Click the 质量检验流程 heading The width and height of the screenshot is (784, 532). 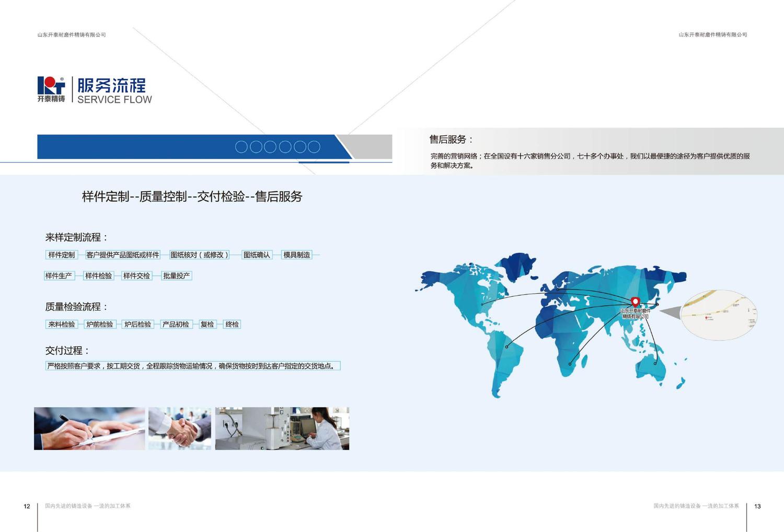[77, 307]
